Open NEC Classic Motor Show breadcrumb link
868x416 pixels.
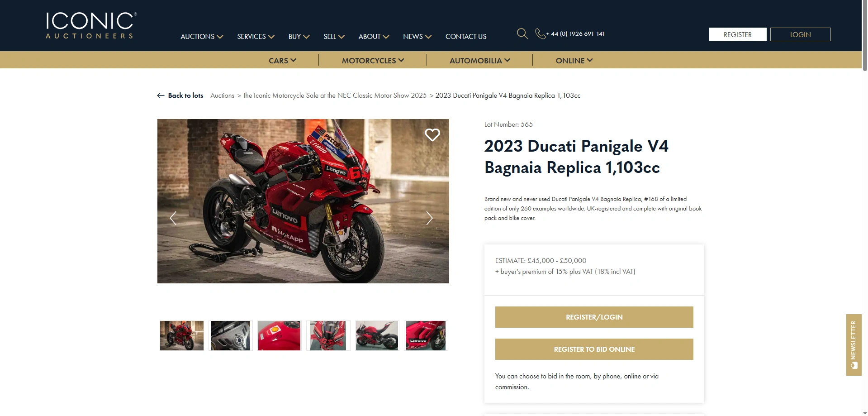[x=335, y=96]
